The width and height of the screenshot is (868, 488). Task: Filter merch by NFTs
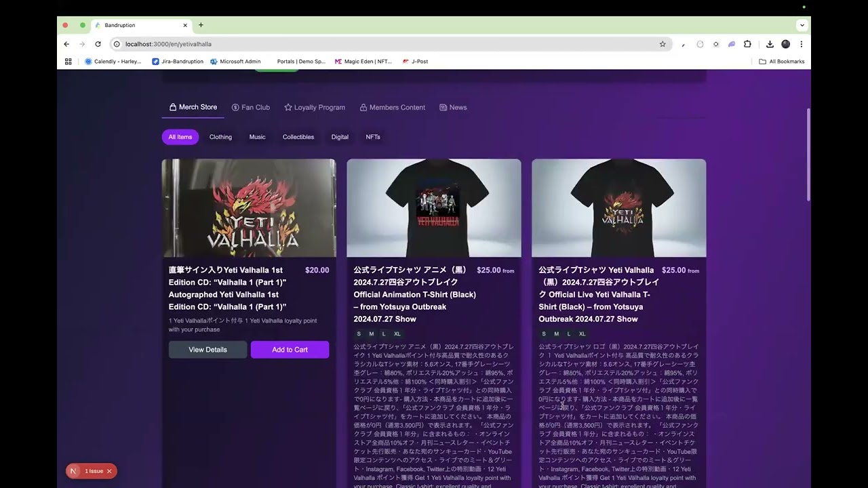(x=373, y=137)
